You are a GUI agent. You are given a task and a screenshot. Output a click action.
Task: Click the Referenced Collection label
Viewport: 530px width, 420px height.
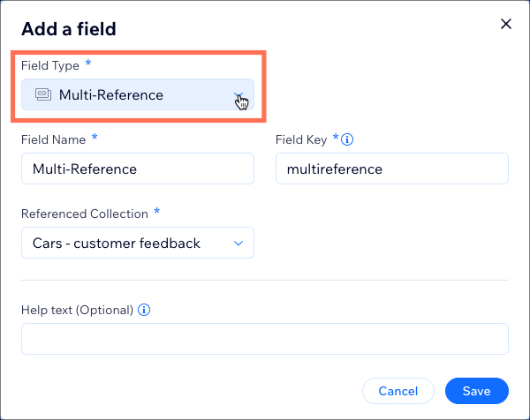click(85, 214)
